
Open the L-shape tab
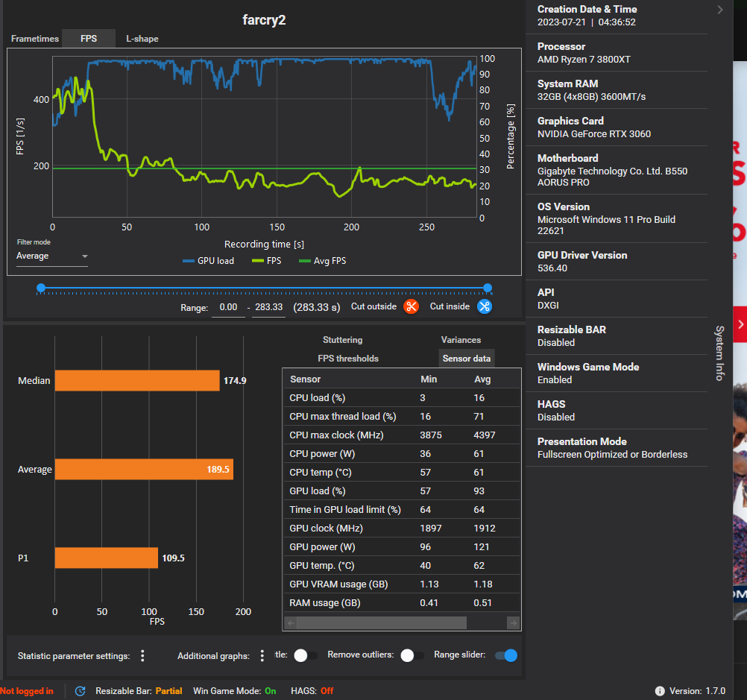click(x=142, y=39)
